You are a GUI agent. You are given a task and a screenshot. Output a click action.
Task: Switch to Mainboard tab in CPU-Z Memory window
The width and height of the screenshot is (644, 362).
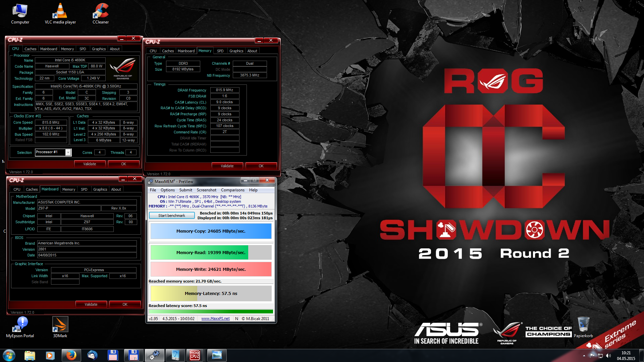tap(186, 51)
